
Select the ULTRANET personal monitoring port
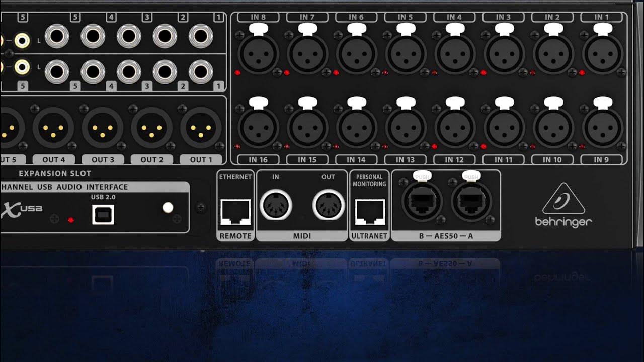click(x=370, y=212)
